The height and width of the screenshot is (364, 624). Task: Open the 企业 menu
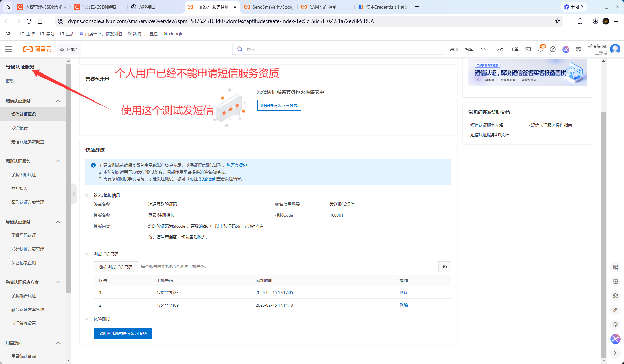484,50
